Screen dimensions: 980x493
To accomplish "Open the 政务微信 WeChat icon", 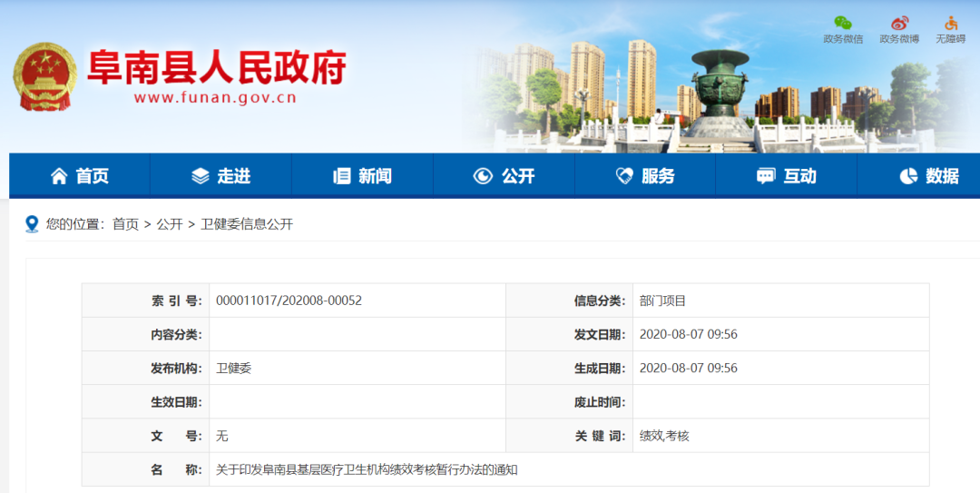I will pyautogui.click(x=843, y=24).
